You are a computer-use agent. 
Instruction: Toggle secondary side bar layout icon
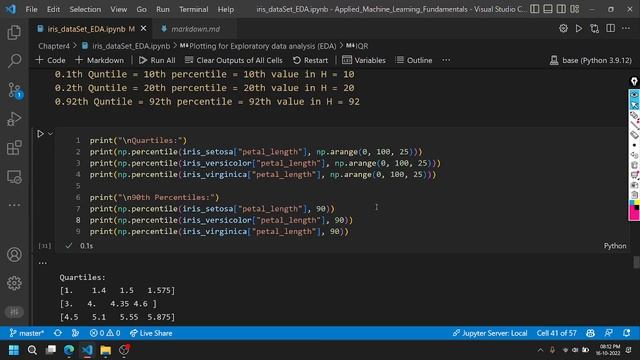(562, 9)
